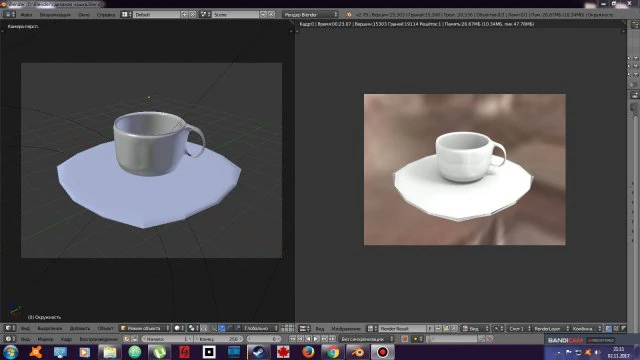Toggle the preview range clock icon

(x=127, y=339)
